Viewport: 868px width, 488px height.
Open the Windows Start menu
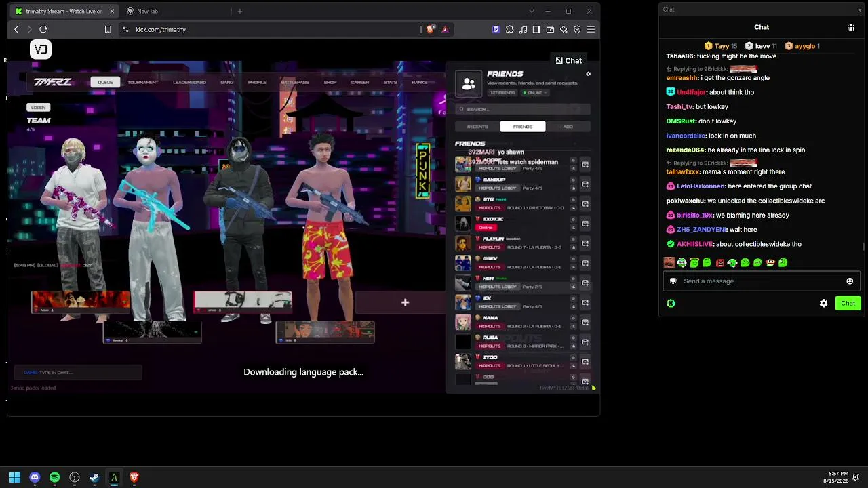pos(15,477)
